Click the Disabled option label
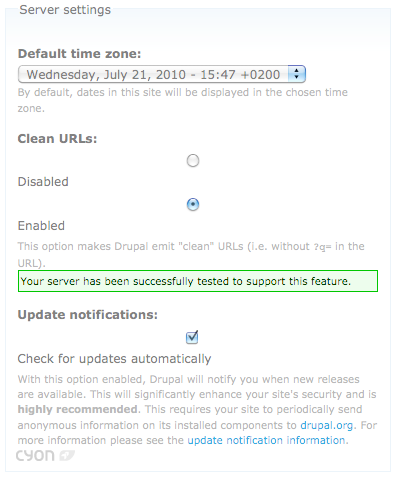Image resolution: width=396 pixels, height=477 pixels. click(x=43, y=182)
